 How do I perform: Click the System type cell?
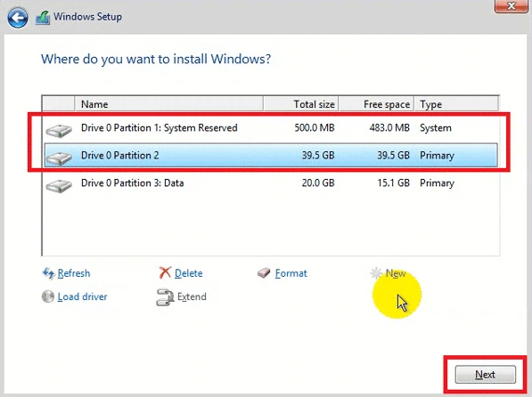coord(436,128)
